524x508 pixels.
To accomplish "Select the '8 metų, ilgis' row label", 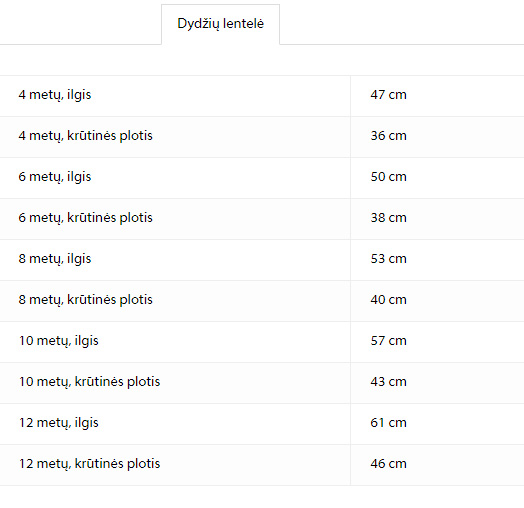I will coord(55,259).
